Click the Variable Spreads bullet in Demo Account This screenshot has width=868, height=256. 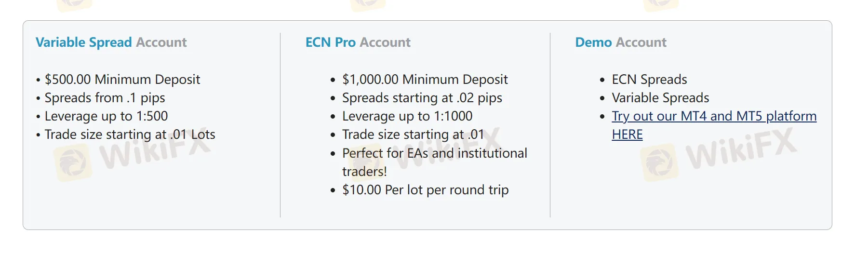point(660,98)
